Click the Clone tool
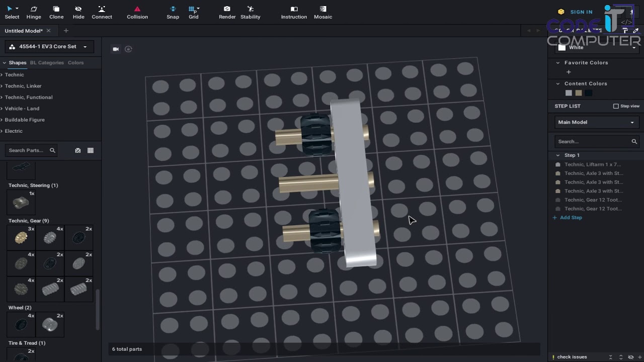Image resolution: width=644 pixels, height=362 pixels. pos(56,12)
